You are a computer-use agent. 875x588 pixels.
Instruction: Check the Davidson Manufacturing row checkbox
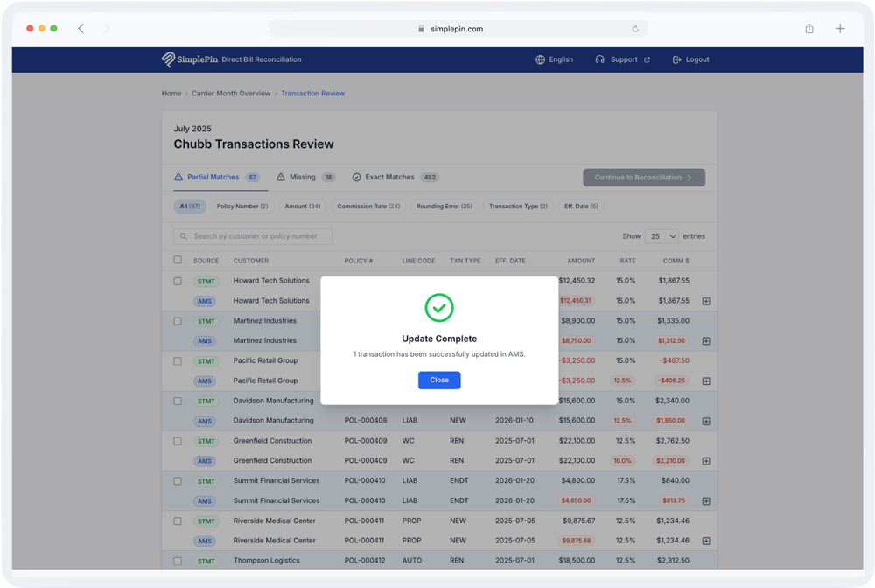tap(178, 401)
